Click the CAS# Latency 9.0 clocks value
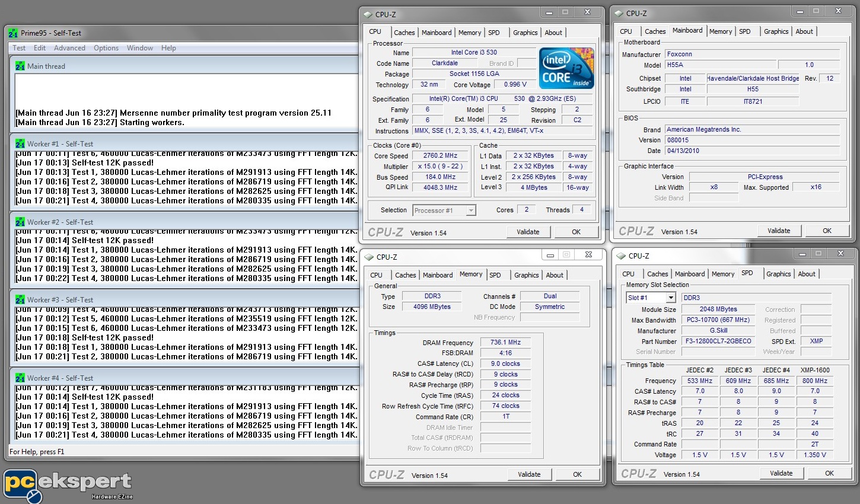 [x=505, y=364]
